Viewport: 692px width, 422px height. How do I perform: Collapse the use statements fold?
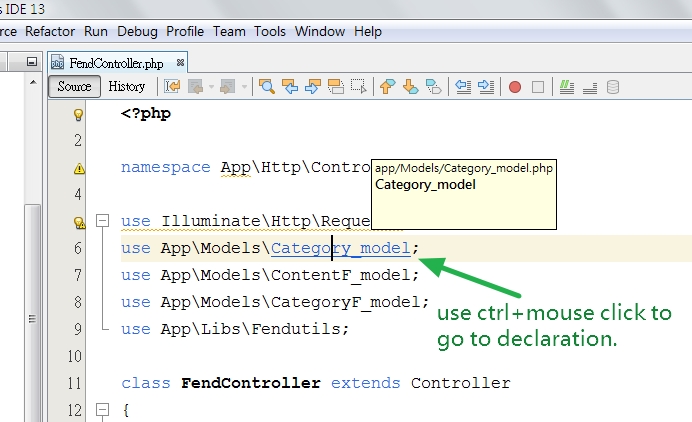[x=102, y=220]
